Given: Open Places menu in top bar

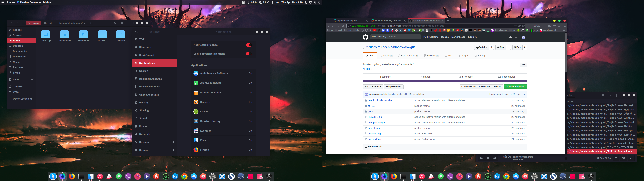Looking at the screenshot, I should click(11, 2).
